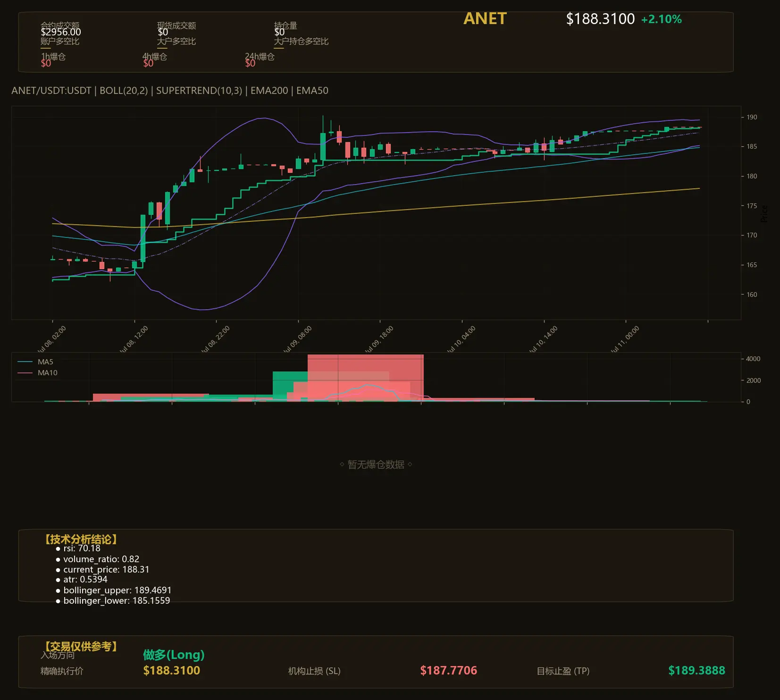Viewport: 780px width, 700px height.
Task: Click the Jul 10, 14:00 time axis label
Action: 544,339
